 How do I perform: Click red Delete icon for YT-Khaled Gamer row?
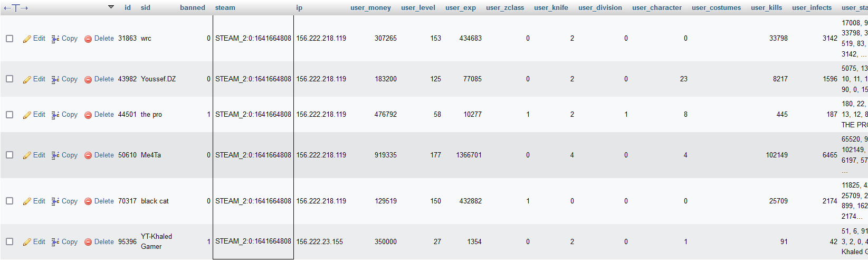tap(88, 242)
